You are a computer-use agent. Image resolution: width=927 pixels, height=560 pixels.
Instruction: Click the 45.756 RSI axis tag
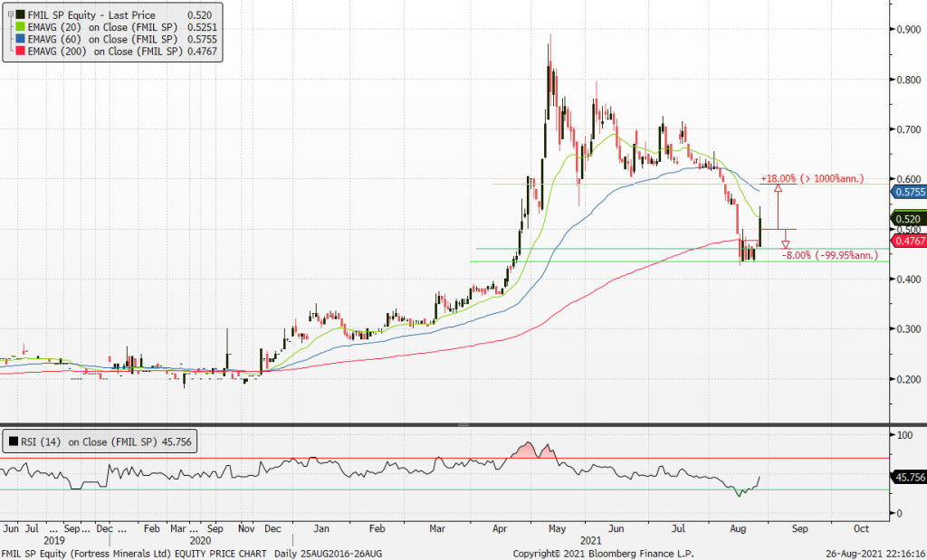point(910,477)
